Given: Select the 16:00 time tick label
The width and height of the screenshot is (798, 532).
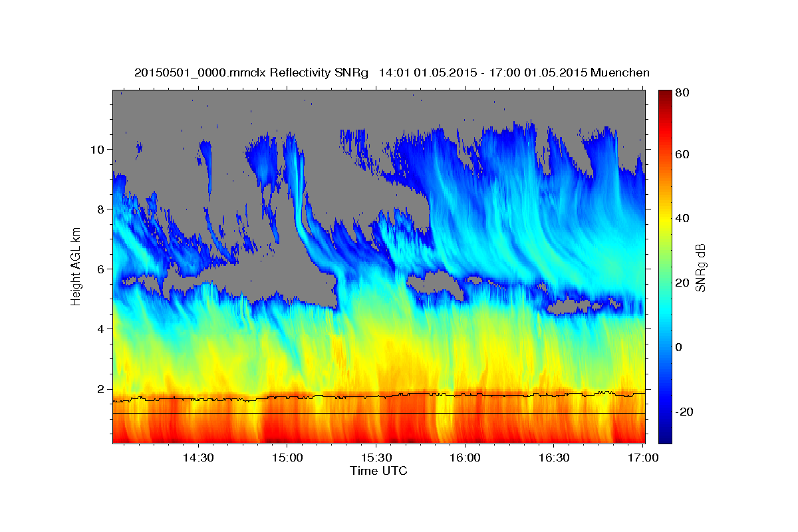Looking at the screenshot, I should pyautogui.click(x=465, y=458).
